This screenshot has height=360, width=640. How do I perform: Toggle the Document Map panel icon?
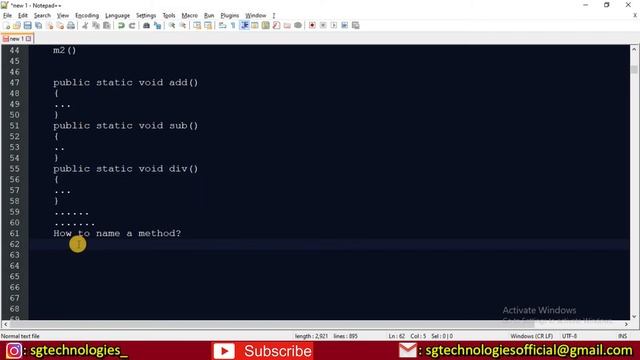point(266,25)
